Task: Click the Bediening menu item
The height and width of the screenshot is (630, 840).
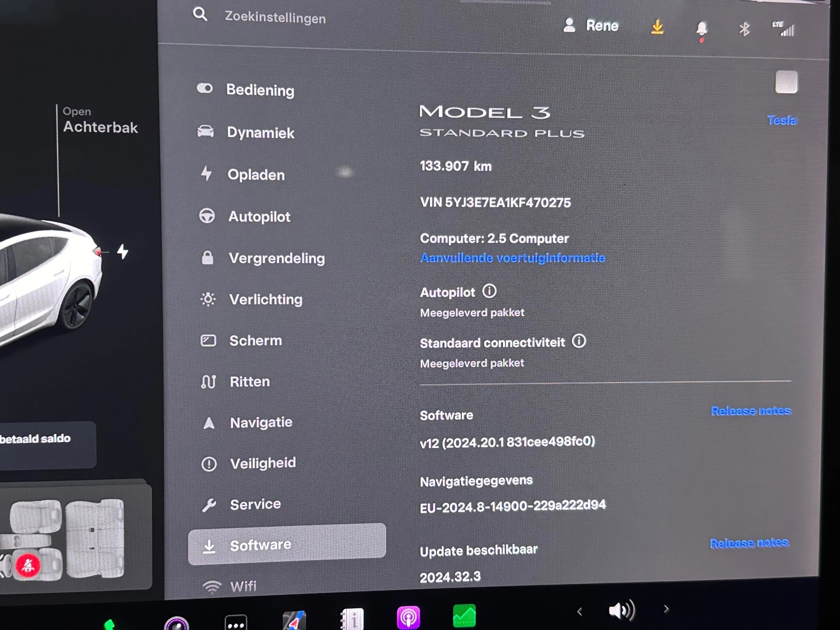Action: click(261, 89)
